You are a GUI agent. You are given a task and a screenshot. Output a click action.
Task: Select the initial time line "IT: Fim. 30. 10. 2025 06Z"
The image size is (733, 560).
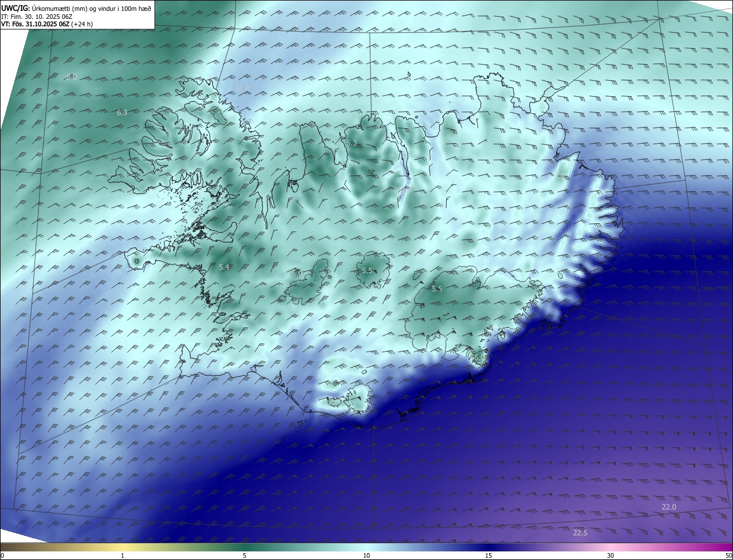37,17
